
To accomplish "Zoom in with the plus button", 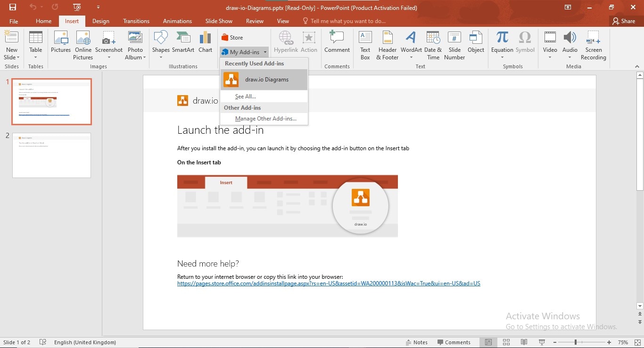I will (609, 342).
